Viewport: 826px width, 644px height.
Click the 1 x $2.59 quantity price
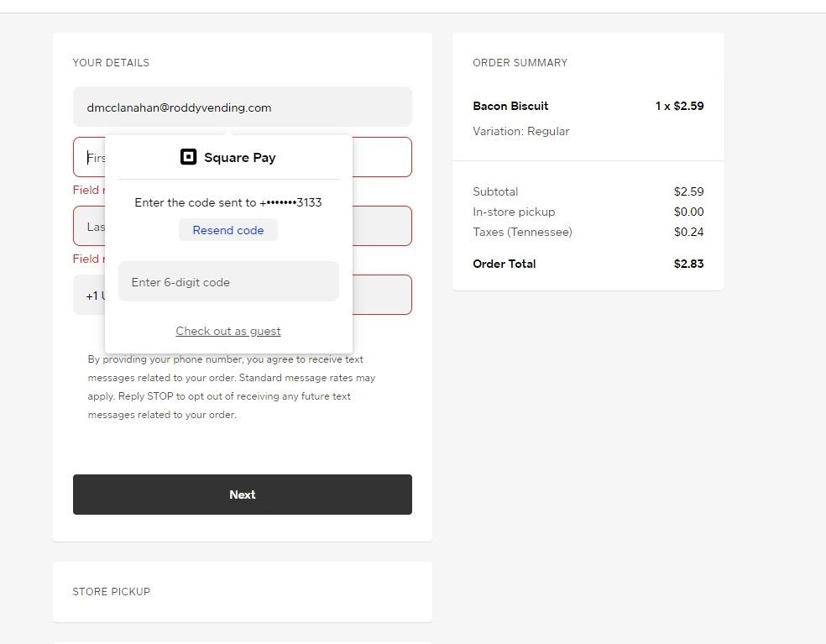tap(679, 106)
